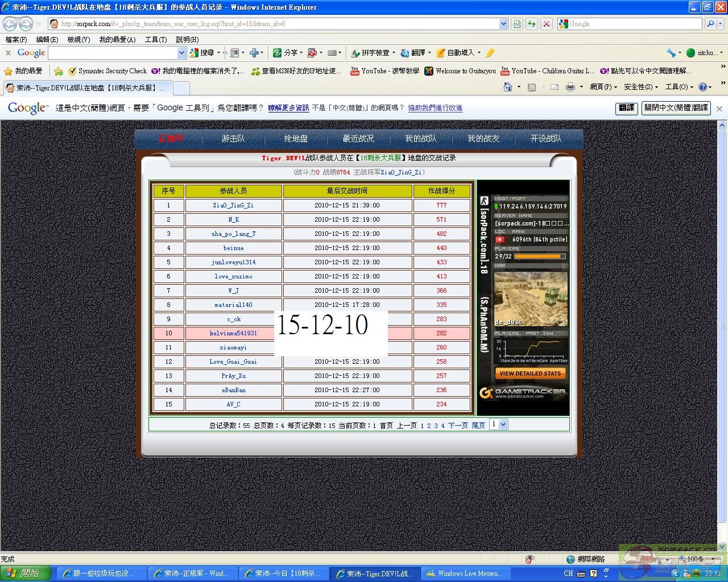Select the 抢地盘 navigation tab

(x=296, y=138)
